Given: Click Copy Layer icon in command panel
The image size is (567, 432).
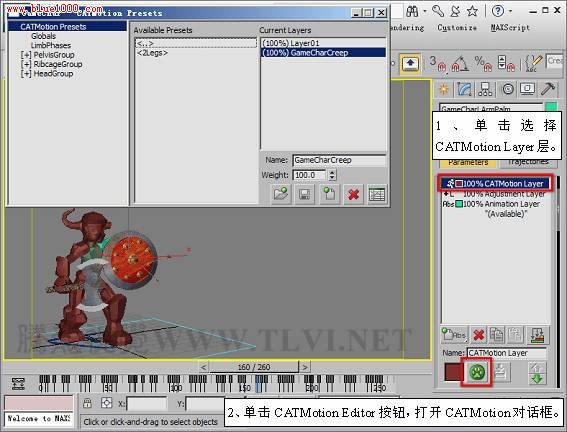Looking at the screenshot, I should [496, 335].
